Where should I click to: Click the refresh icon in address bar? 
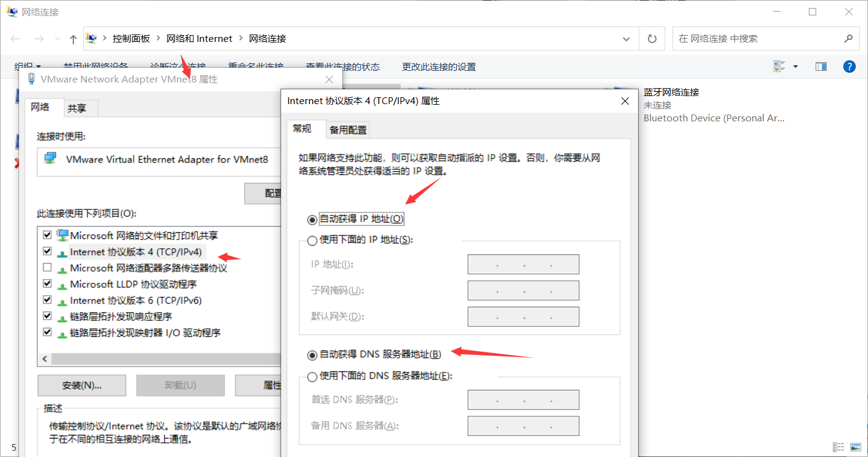click(x=652, y=39)
